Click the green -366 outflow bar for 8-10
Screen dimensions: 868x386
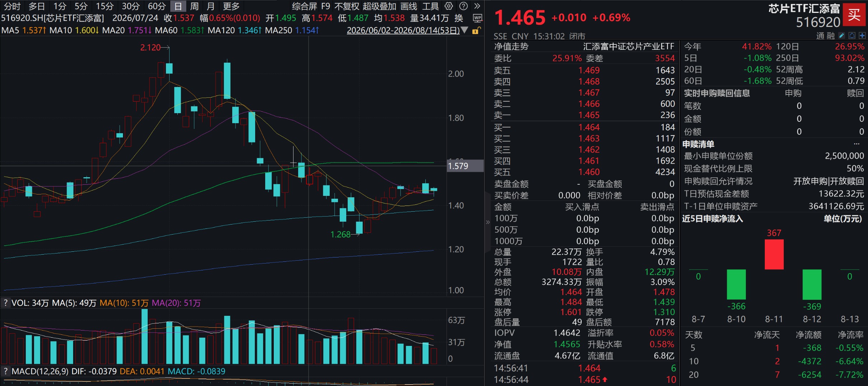point(736,284)
